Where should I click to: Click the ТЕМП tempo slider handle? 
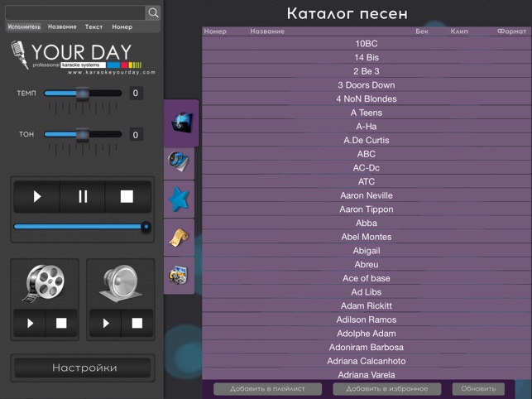[x=83, y=94]
